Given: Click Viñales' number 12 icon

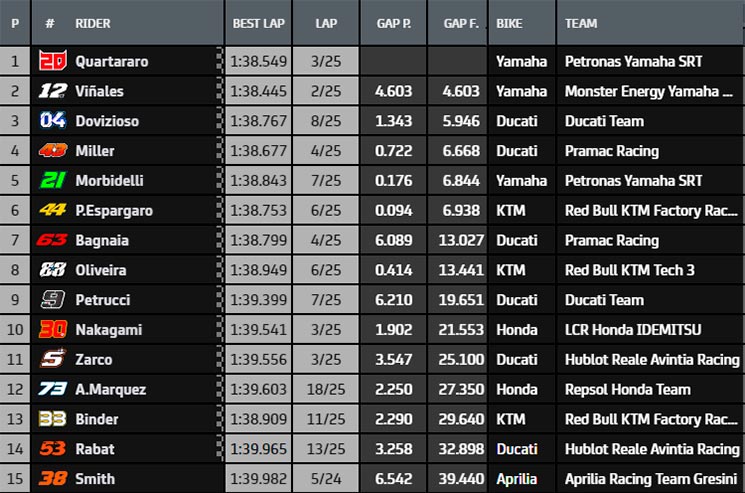Looking at the screenshot, I should click(x=52, y=91).
